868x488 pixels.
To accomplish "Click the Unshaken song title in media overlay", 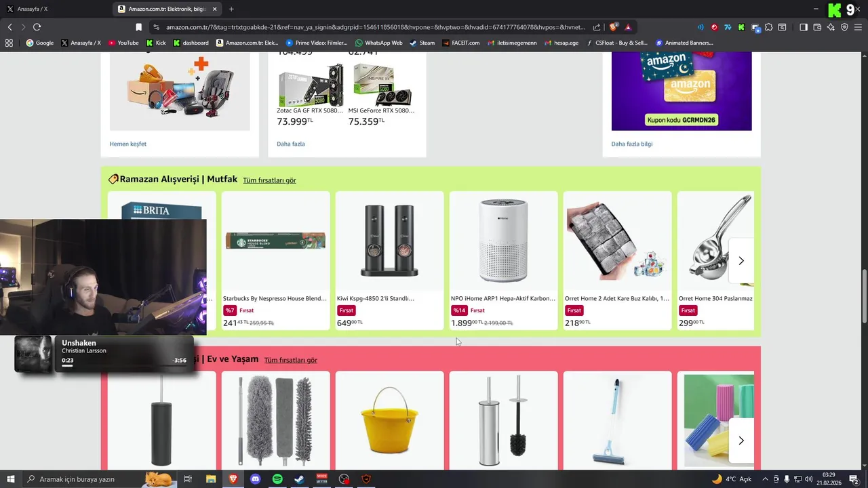I will 79,343.
